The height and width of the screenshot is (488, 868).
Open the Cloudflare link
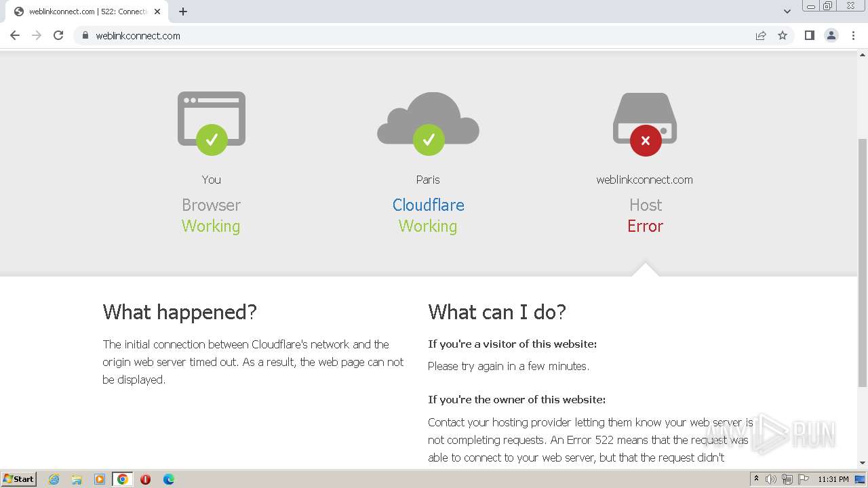point(429,205)
